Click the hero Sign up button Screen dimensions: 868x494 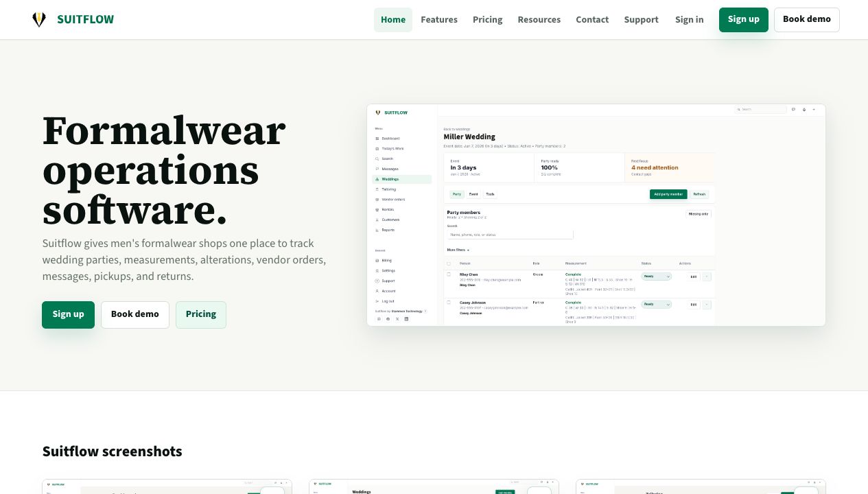(68, 315)
